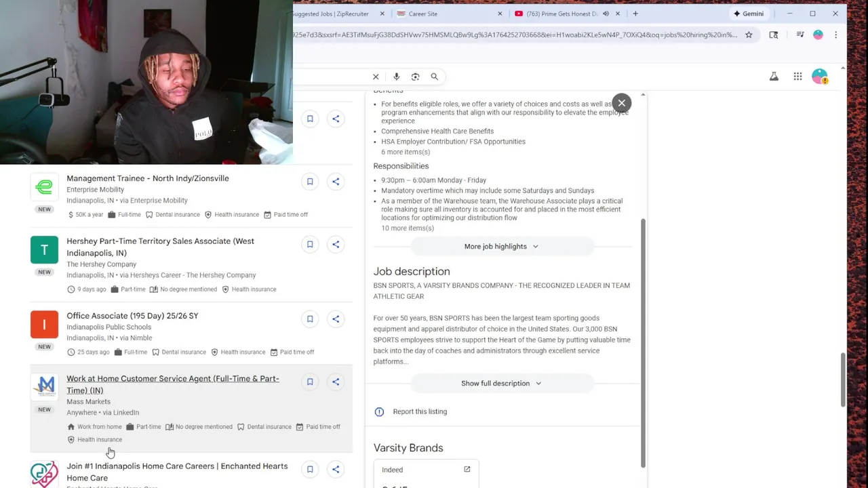868x488 pixels.
Task: Click the job details panel scrollbar
Action: (643, 342)
